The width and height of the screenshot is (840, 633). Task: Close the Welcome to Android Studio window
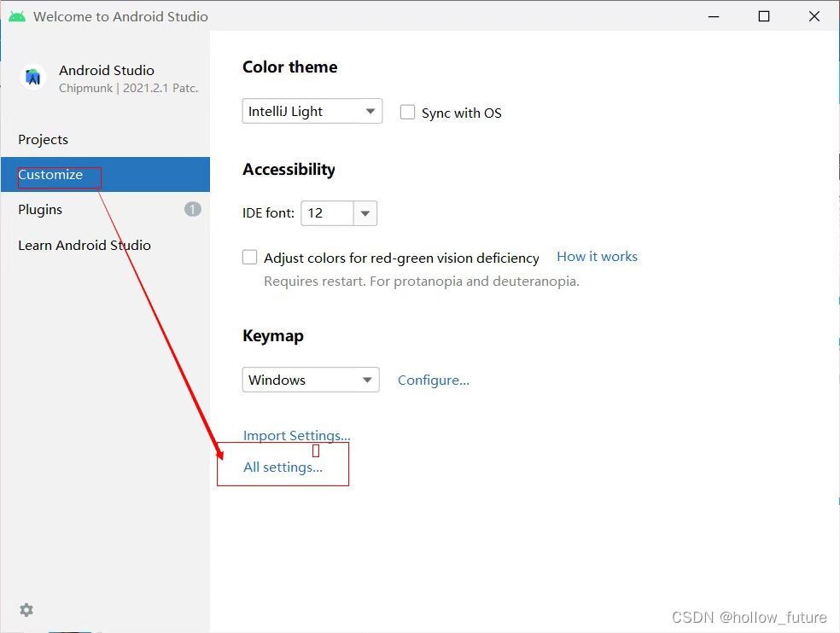[x=814, y=16]
